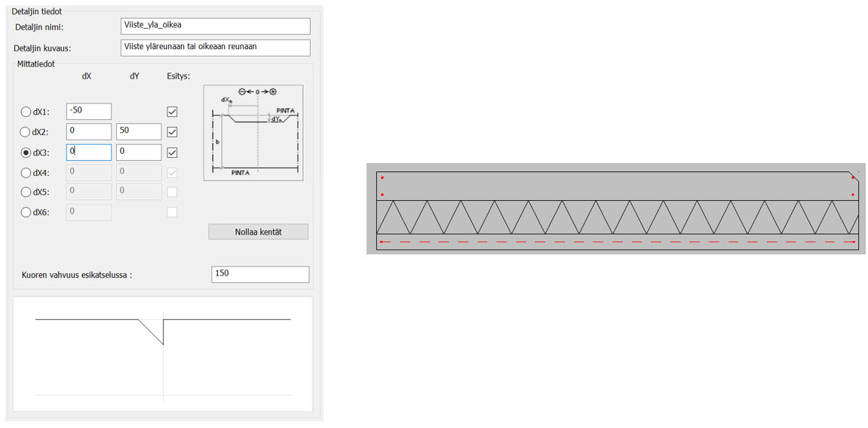This screenshot has height=428, width=868.
Task: Edit the Detaljin kuvaus description field
Action: tap(215, 48)
